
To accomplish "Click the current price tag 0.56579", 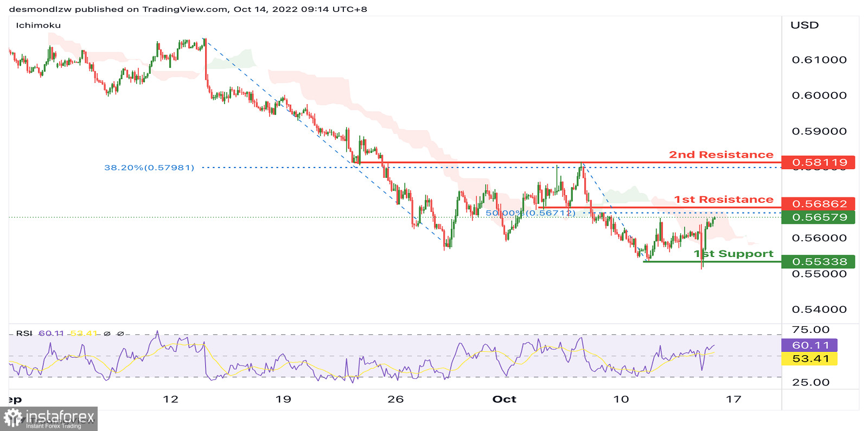I will click(x=818, y=217).
